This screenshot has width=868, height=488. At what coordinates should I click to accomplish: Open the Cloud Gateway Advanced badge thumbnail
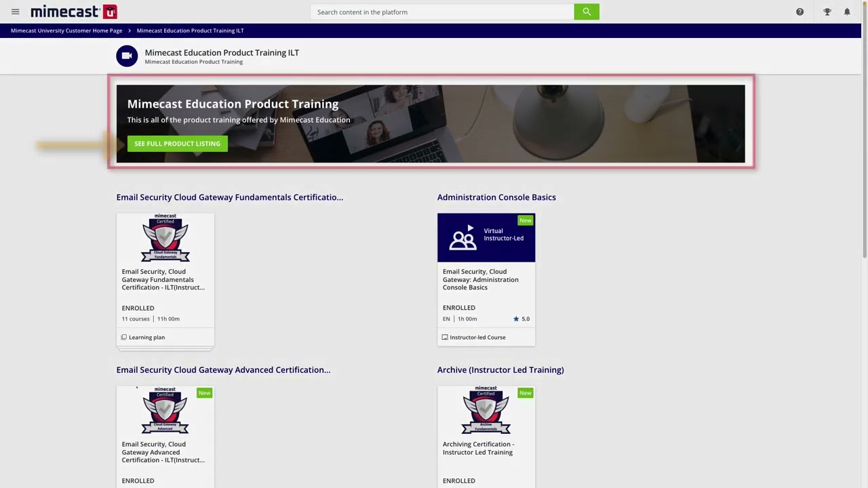[x=165, y=410]
